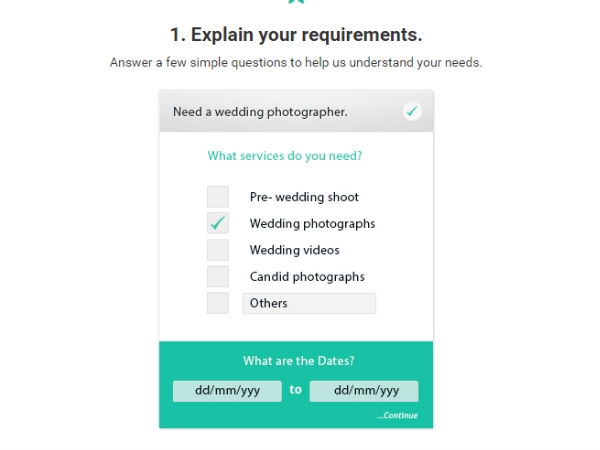The width and height of the screenshot is (600, 450).
Task: Enable the Candid photographs checkbox
Action: (x=218, y=276)
